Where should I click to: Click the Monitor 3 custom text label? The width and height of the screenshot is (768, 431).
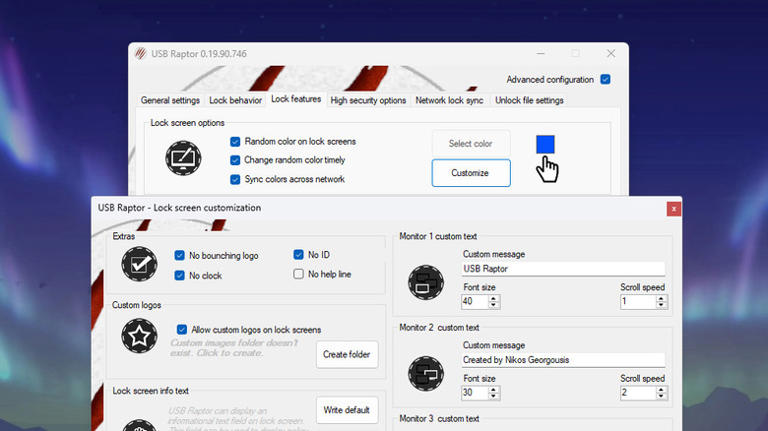click(439, 418)
